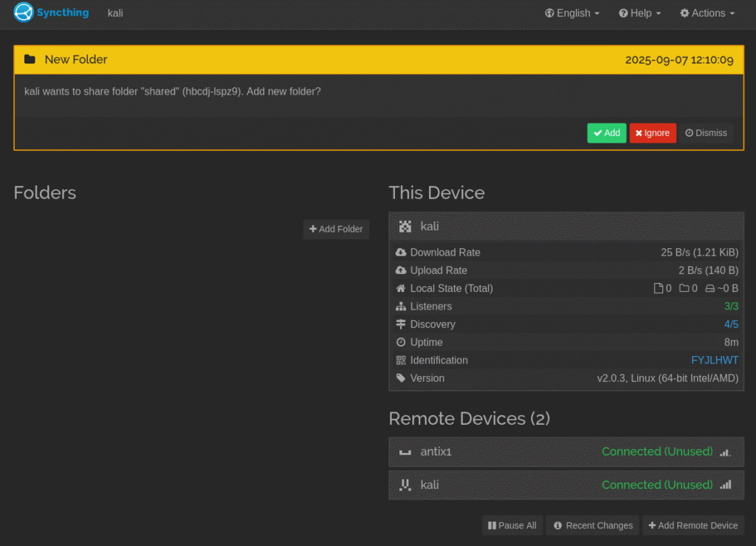Expand the kali remote device row
The width and height of the screenshot is (756, 546).
click(566, 485)
